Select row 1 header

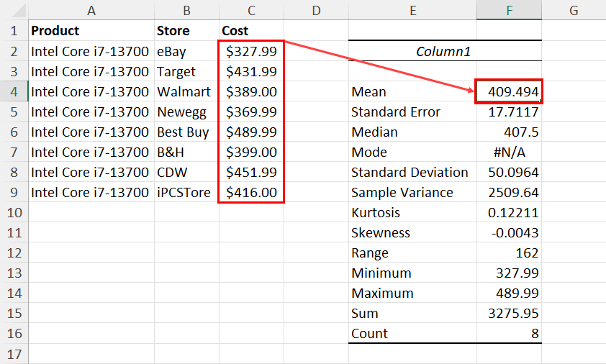[14, 30]
